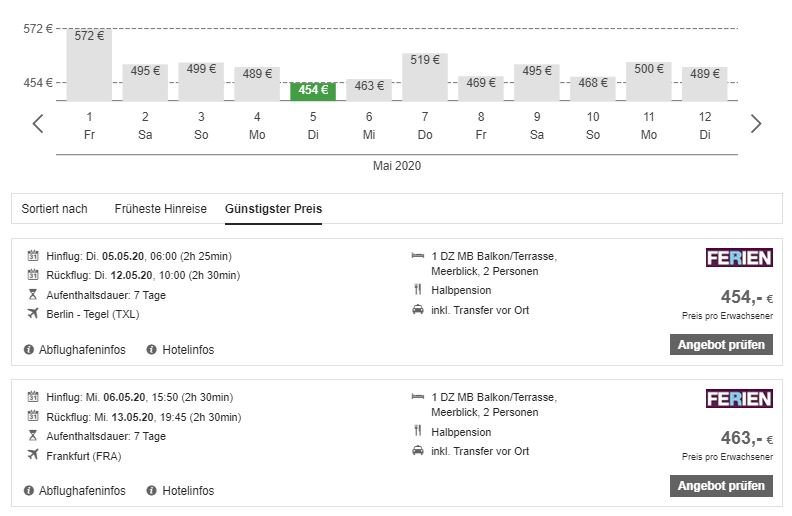This screenshot has width=792, height=516.
Task: Select the 500 € bar on Monday 11
Action: (649, 81)
